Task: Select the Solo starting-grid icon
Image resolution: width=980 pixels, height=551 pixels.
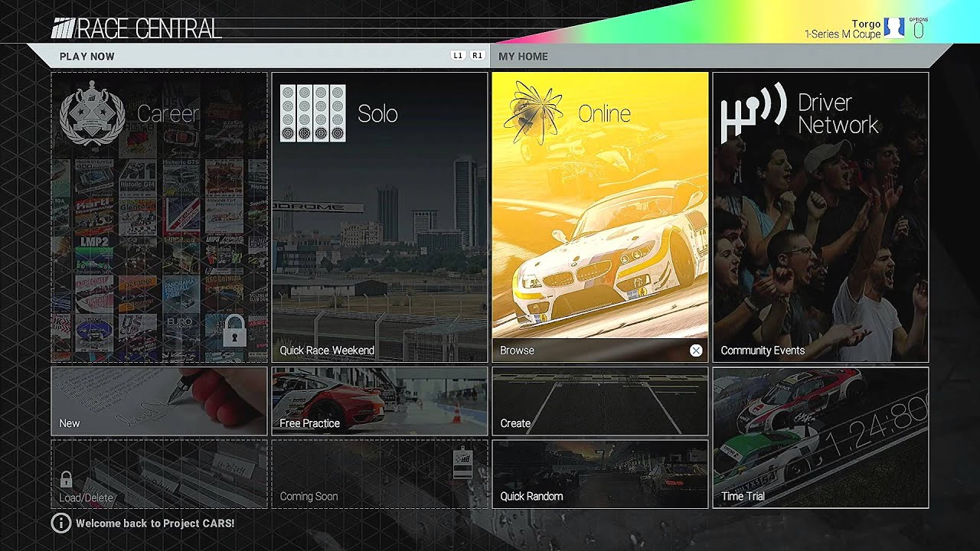Action: (x=312, y=113)
